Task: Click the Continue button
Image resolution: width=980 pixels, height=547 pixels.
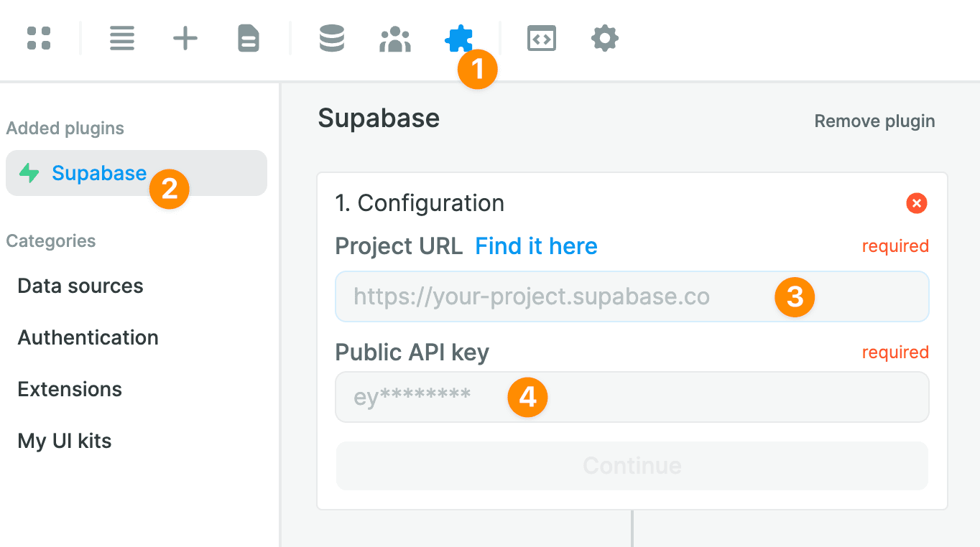Action: coord(632,466)
